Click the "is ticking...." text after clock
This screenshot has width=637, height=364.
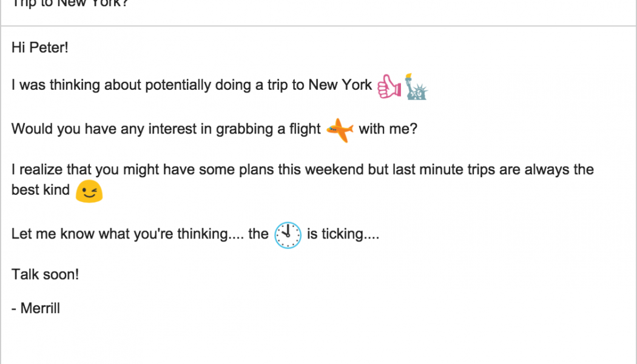[343, 234]
